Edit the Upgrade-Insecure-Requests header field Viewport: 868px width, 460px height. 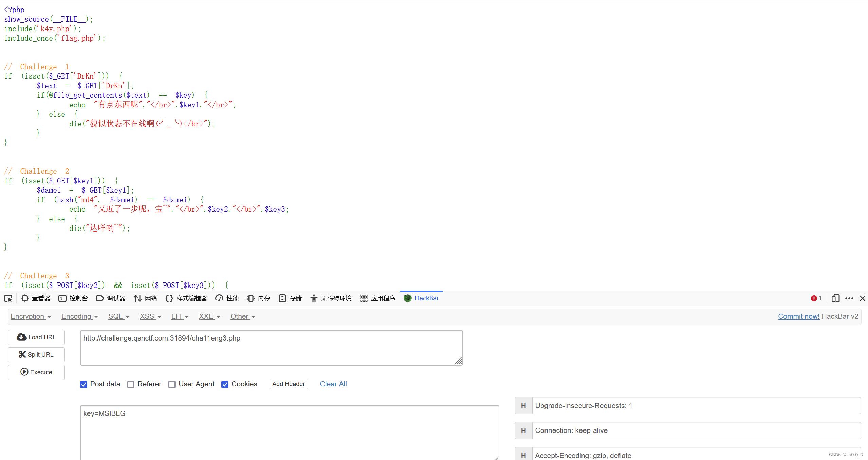[x=696, y=406]
